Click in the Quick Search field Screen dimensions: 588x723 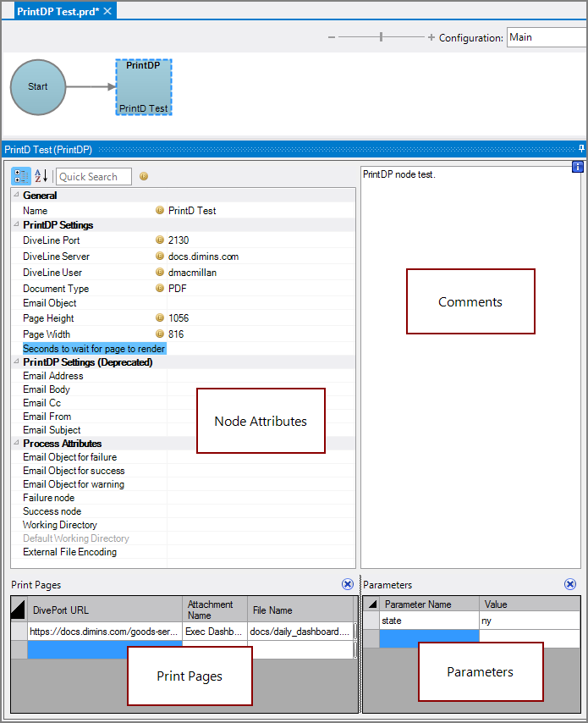(x=94, y=177)
